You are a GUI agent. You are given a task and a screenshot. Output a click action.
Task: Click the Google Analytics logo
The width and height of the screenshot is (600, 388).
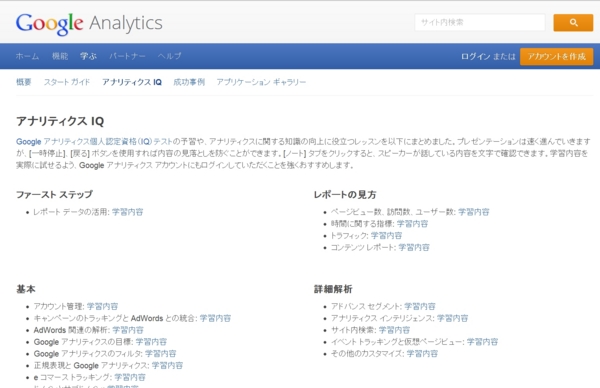(x=89, y=24)
